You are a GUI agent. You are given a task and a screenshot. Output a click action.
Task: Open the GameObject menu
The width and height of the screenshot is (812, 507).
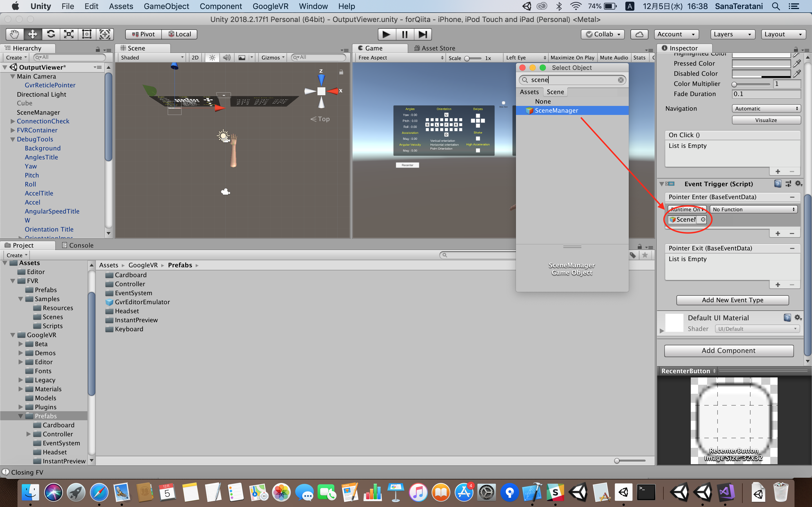[166, 6]
